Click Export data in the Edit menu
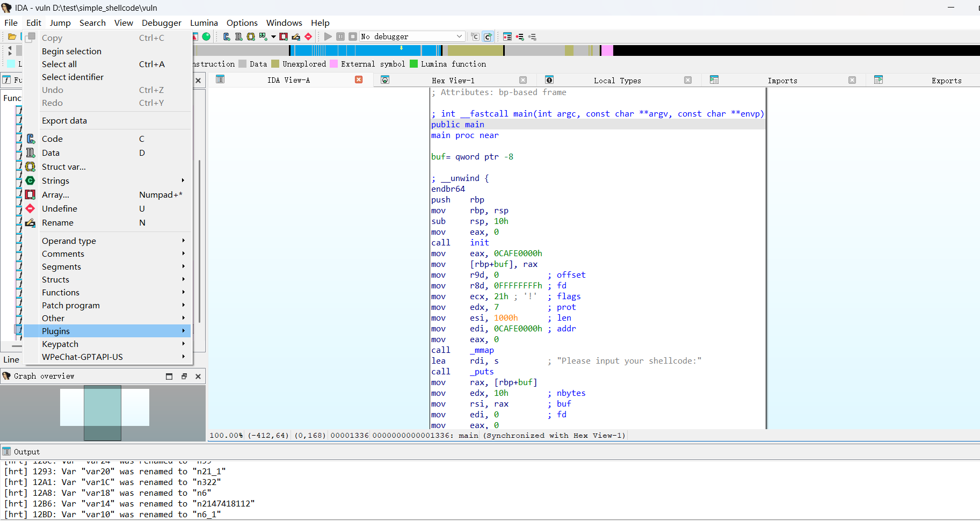The height and width of the screenshot is (521, 980). (64, 120)
